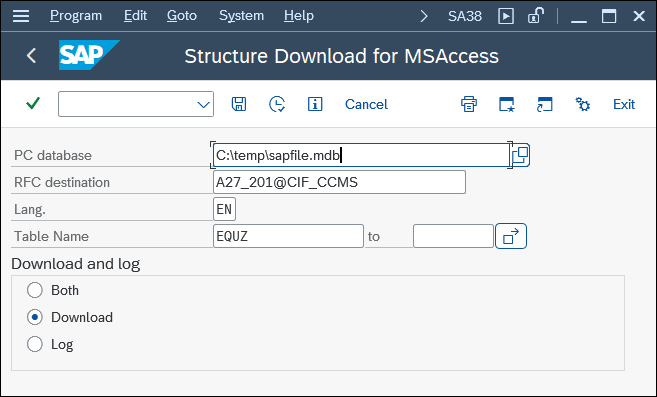Click the SAP hamburger menu icon
Screen dimensions: 657x397
pyautogui.click(x=21, y=16)
